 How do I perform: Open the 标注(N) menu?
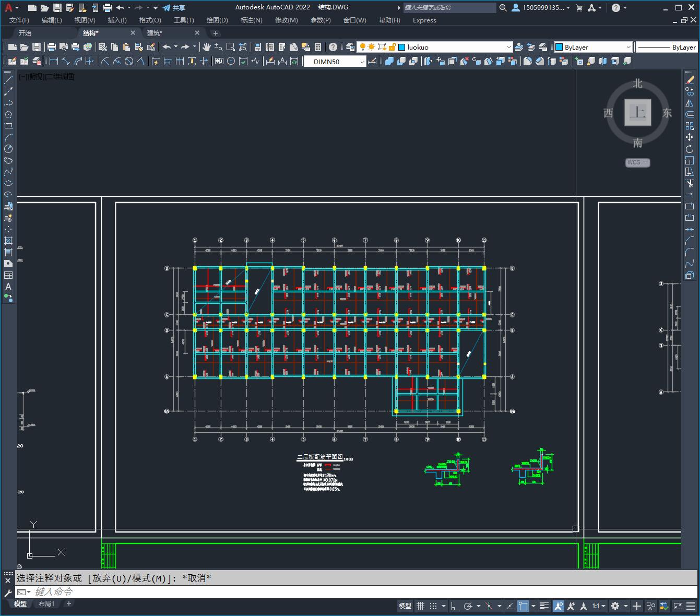(251, 20)
